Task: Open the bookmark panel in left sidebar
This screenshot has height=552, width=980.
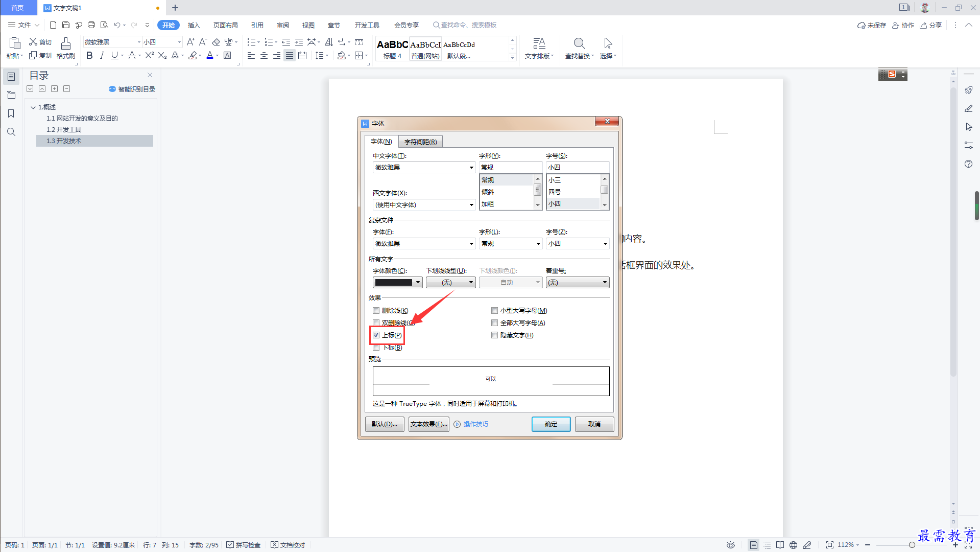Action: [x=11, y=113]
